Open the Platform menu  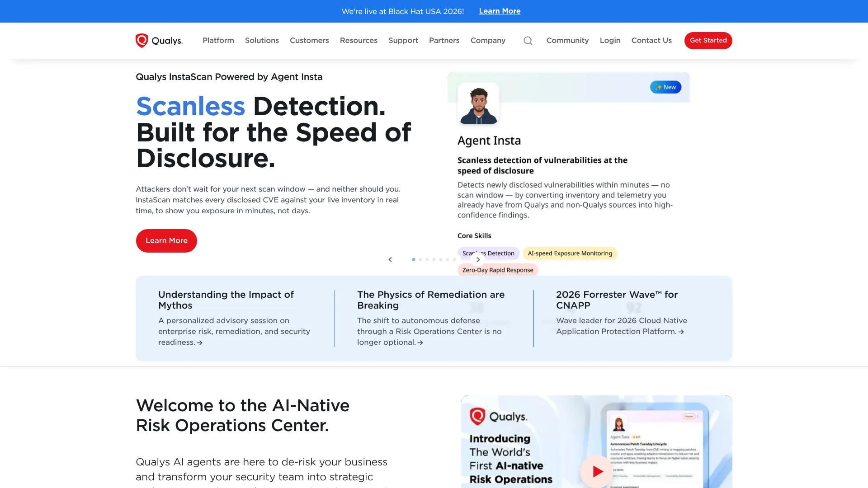[x=218, y=41]
